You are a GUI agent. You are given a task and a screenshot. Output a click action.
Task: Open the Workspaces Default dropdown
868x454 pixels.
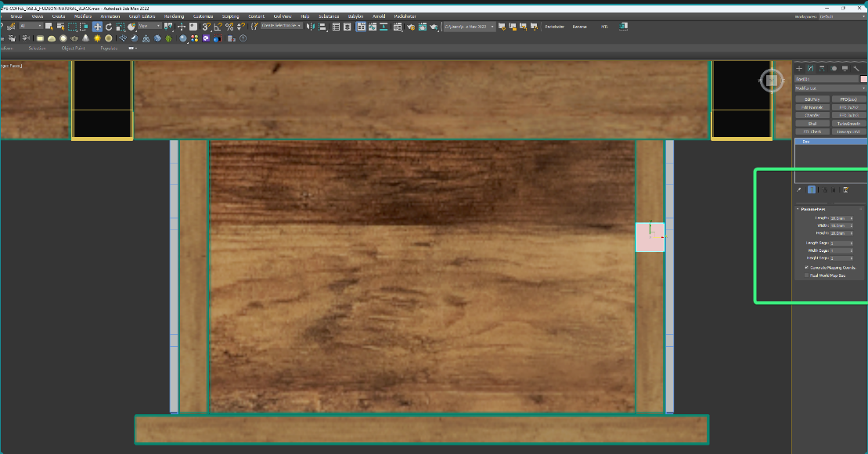(x=841, y=16)
